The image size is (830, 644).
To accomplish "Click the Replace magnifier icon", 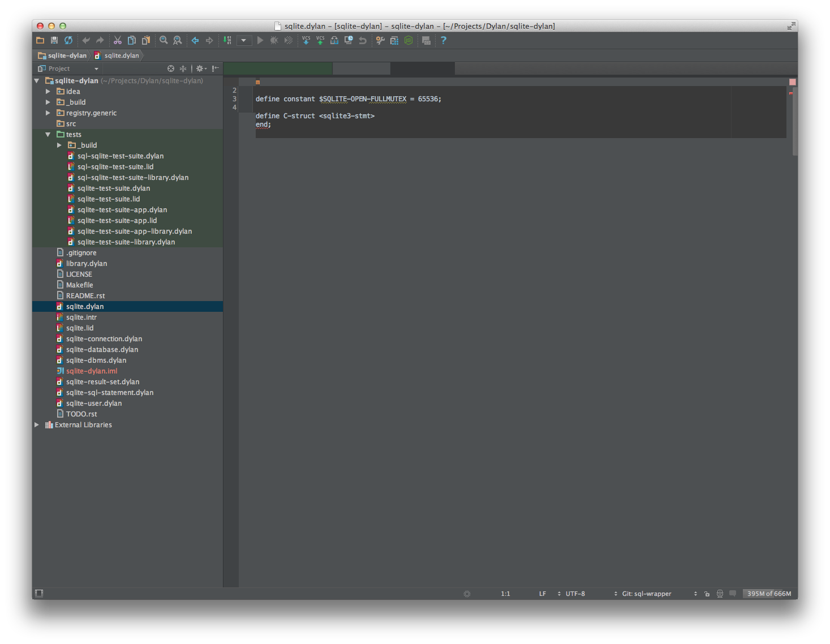I will pos(178,40).
